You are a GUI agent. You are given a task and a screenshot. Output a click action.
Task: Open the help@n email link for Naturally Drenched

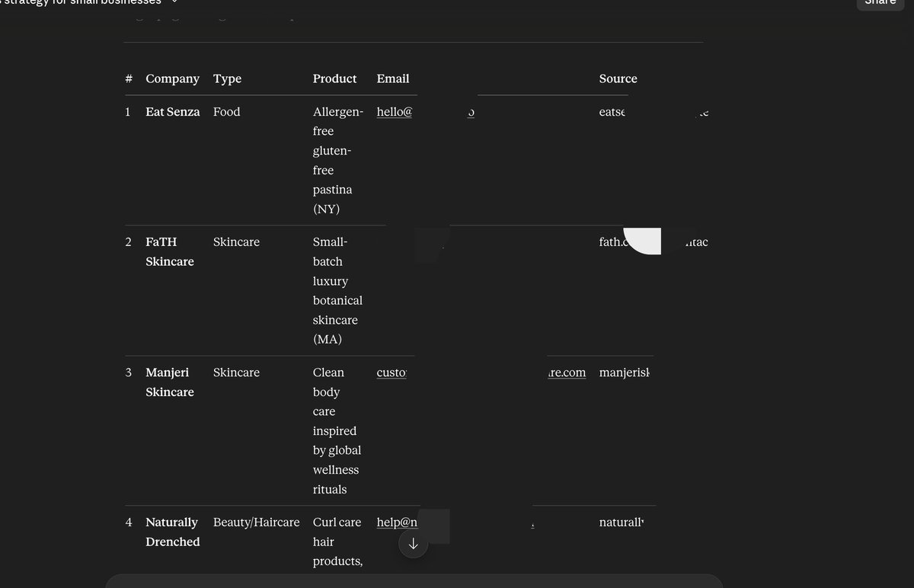click(x=397, y=522)
